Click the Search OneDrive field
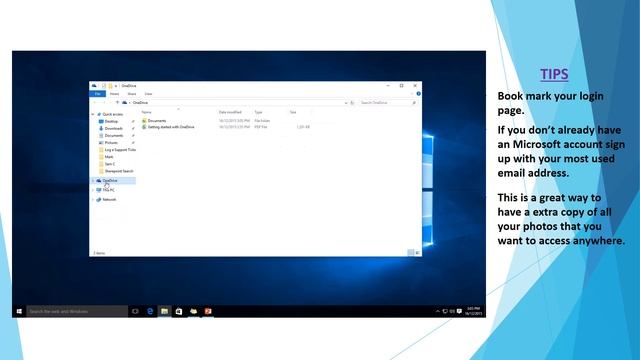 click(x=388, y=103)
